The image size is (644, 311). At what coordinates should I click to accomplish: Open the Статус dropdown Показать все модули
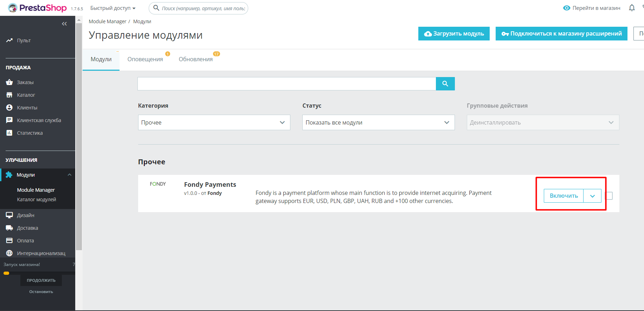tap(379, 122)
